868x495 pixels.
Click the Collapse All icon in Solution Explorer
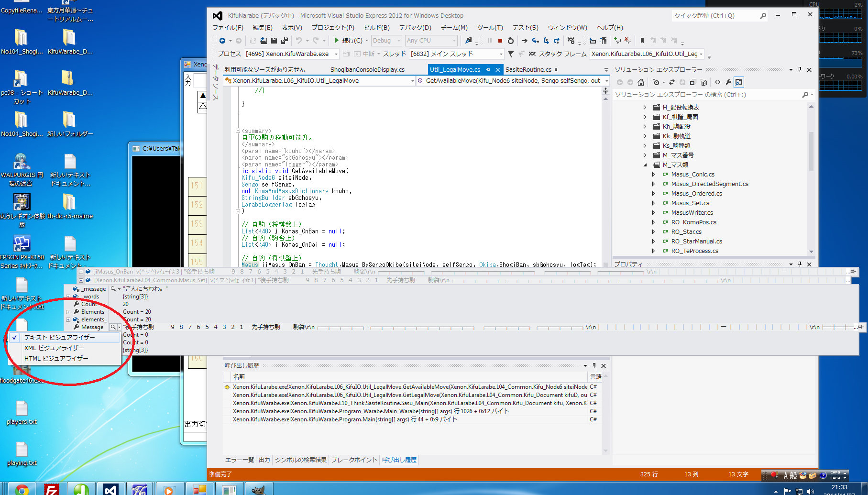click(693, 82)
